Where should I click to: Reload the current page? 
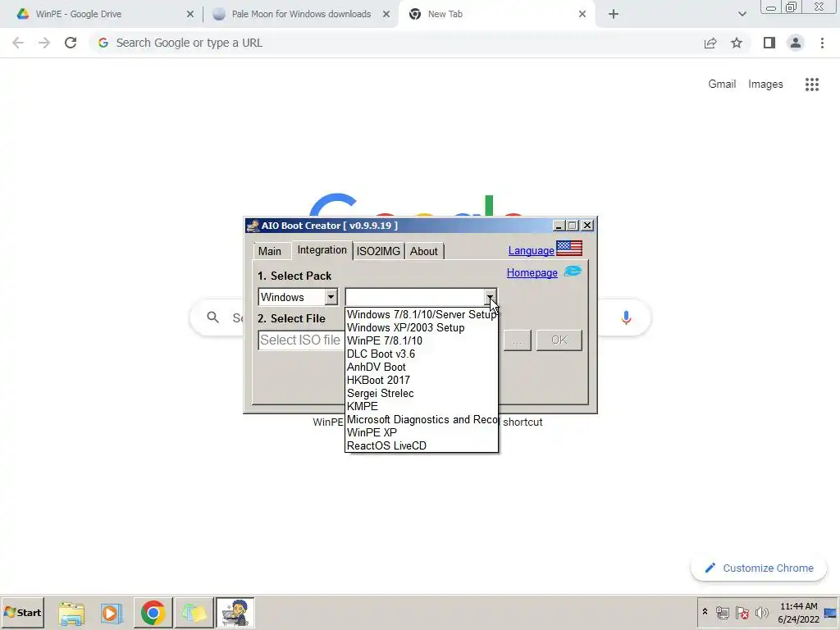point(71,43)
